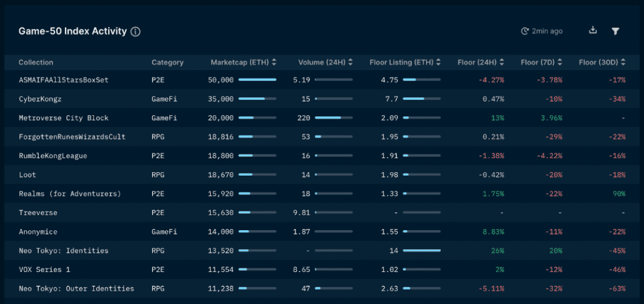This screenshot has width=644, height=304.
Task: Click volume value 9.81 in Treeverse row
Action: tap(302, 213)
